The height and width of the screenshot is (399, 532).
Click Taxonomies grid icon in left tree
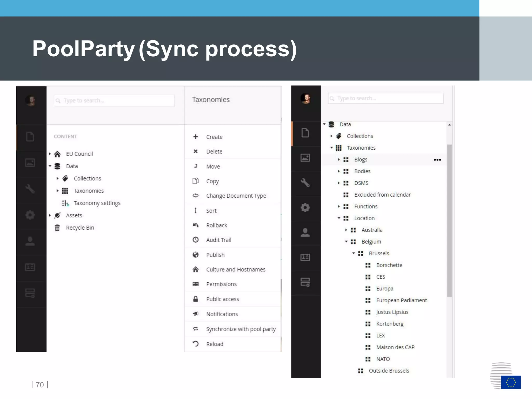point(65,191)
